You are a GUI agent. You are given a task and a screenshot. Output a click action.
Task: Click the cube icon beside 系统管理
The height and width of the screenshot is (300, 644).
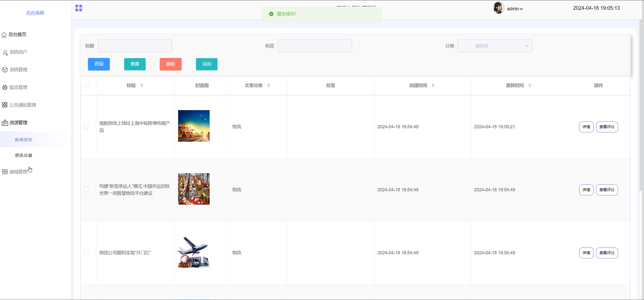click(5, 70)
